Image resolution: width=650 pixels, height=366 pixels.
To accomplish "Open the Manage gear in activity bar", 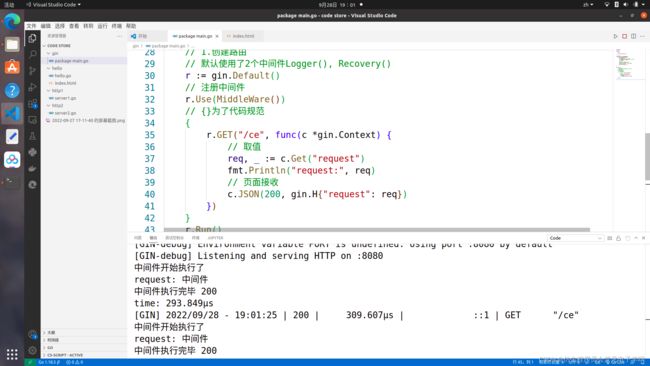I will point(32,351).
